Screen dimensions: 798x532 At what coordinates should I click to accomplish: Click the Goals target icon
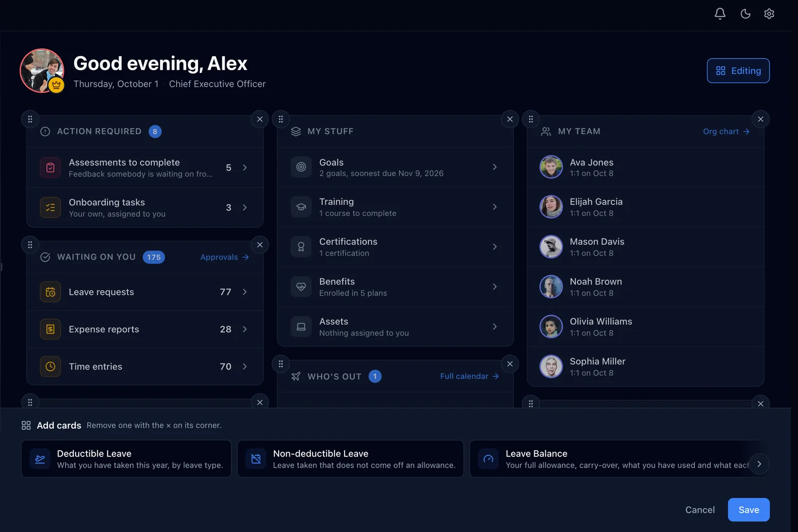pyautogui.click(x=301, y=167)
